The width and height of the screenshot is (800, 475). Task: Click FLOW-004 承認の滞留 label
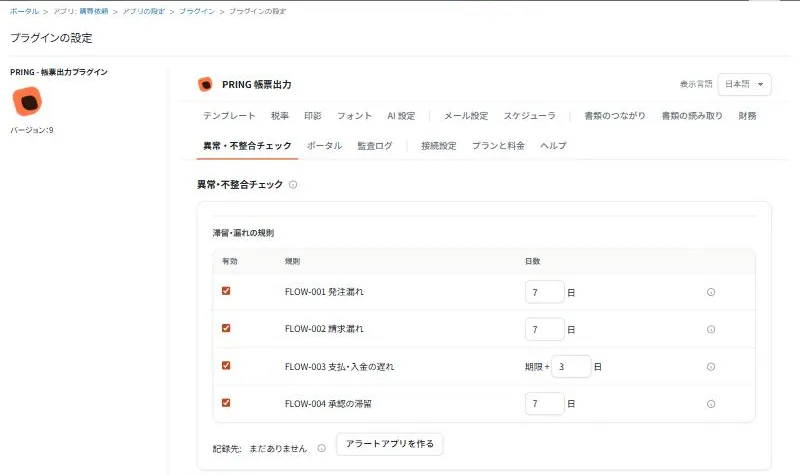(328, 404)
